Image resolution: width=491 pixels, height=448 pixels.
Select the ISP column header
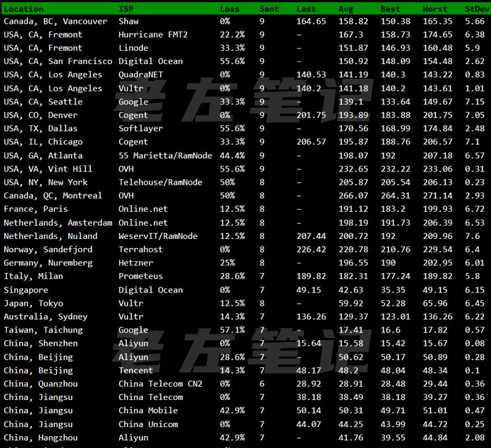pos(126,9)
